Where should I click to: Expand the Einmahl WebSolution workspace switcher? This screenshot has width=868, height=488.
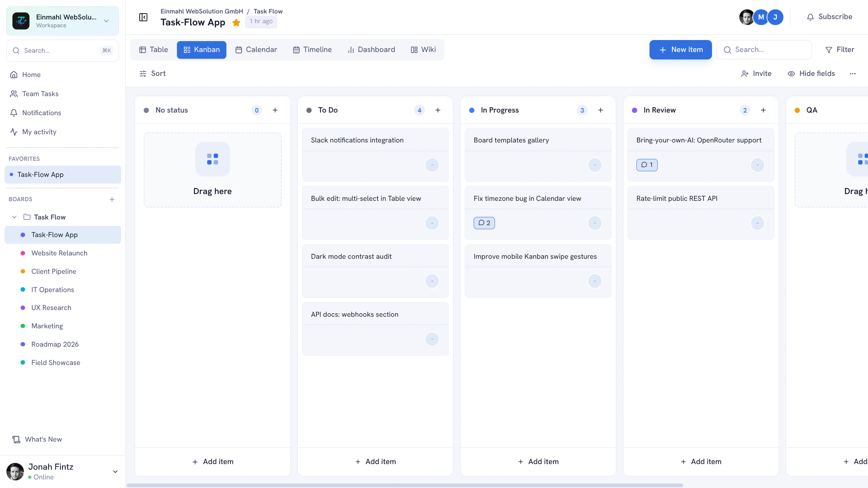coord(62,21)
